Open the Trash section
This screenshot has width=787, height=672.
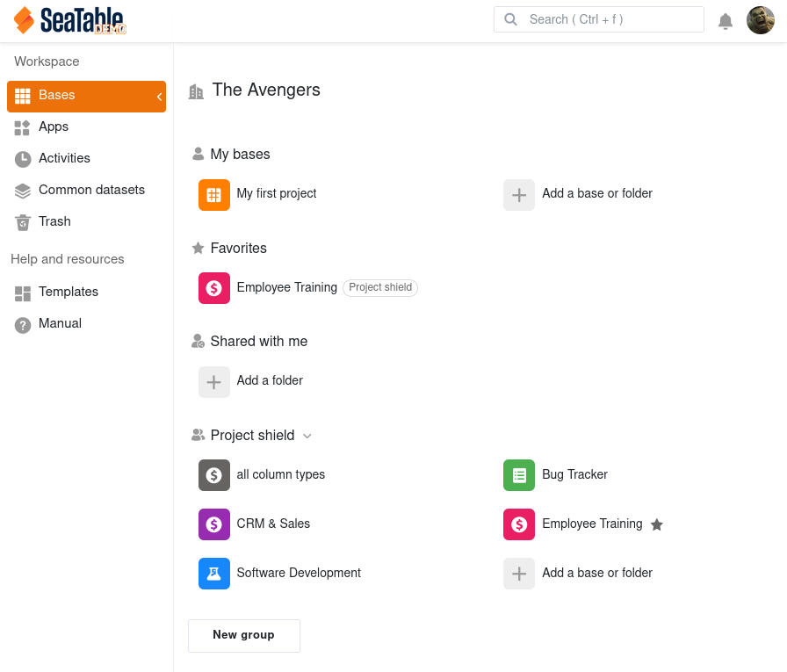pos(54,221)
